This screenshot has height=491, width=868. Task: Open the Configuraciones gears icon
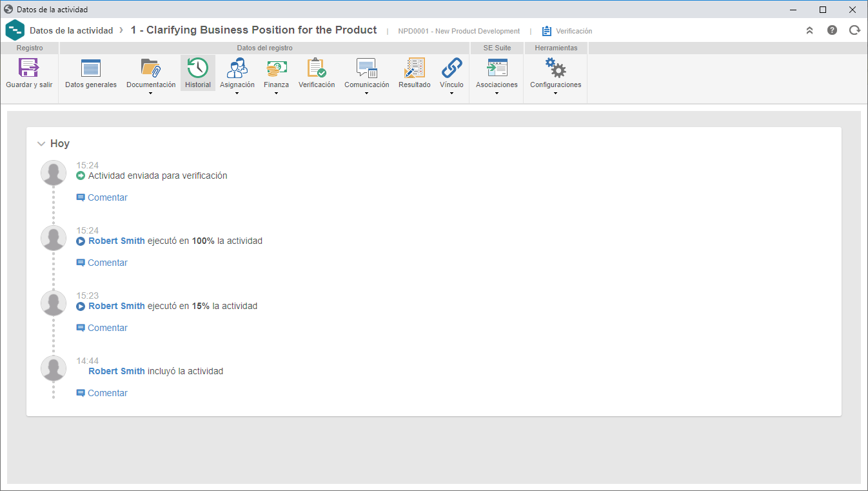tap(555, 68)
